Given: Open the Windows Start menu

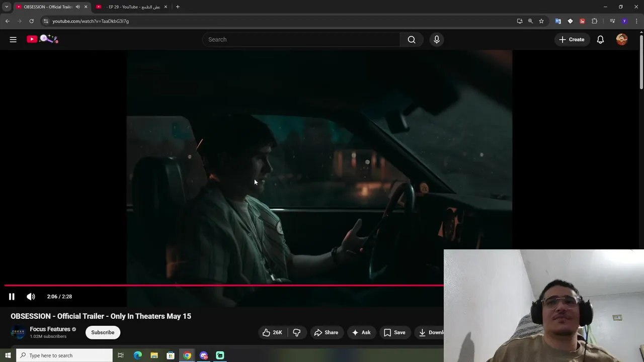Looking at the screenshot, I should [x=8, y=355].
